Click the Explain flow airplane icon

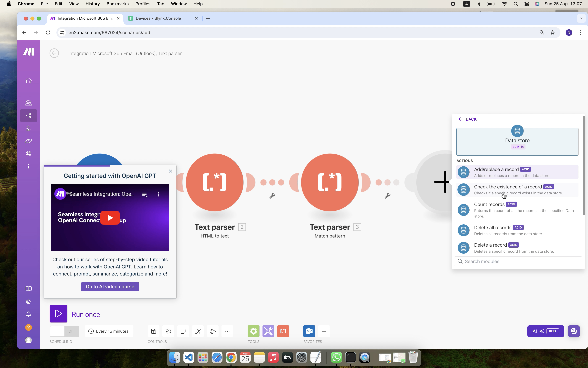tap(213, 331)
